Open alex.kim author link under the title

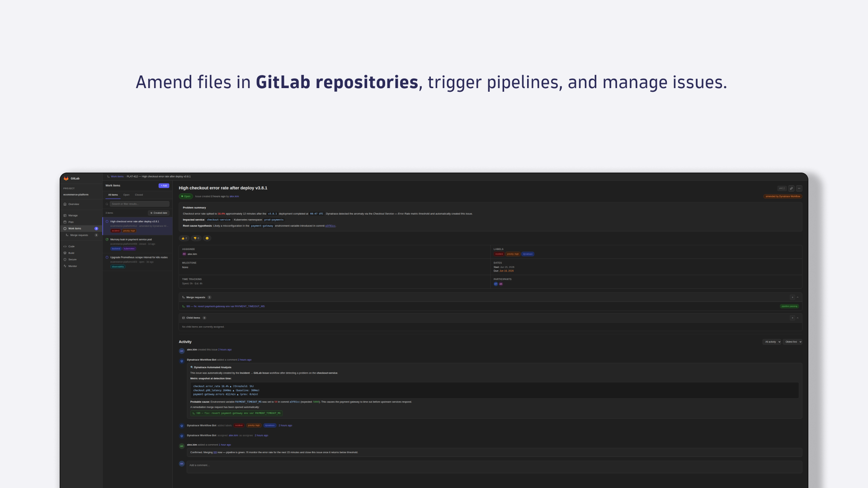234,197
